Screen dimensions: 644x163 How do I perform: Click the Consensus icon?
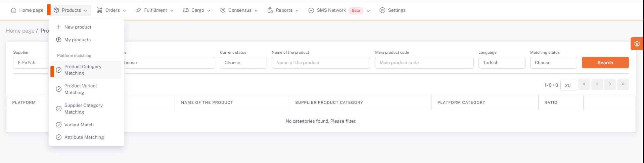[x=223, y=10]
